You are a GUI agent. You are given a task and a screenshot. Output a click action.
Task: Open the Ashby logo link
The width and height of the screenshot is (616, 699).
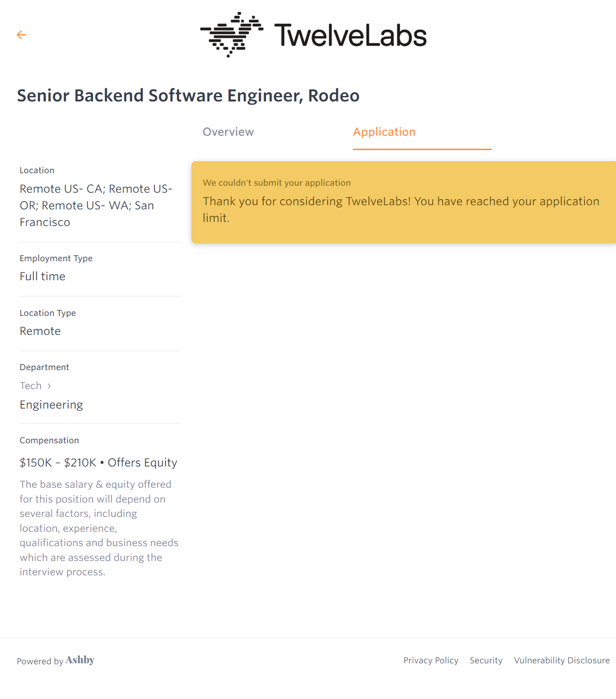[80, 660]
